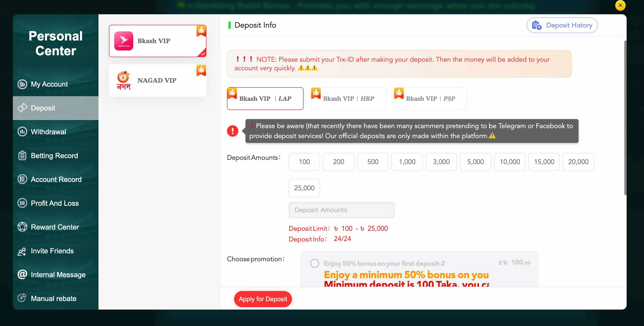The width and height of the screenshot is (644, 326).
Task: Click thumbs-up badge on NAGAD VIP card
Action: point(201,70)
